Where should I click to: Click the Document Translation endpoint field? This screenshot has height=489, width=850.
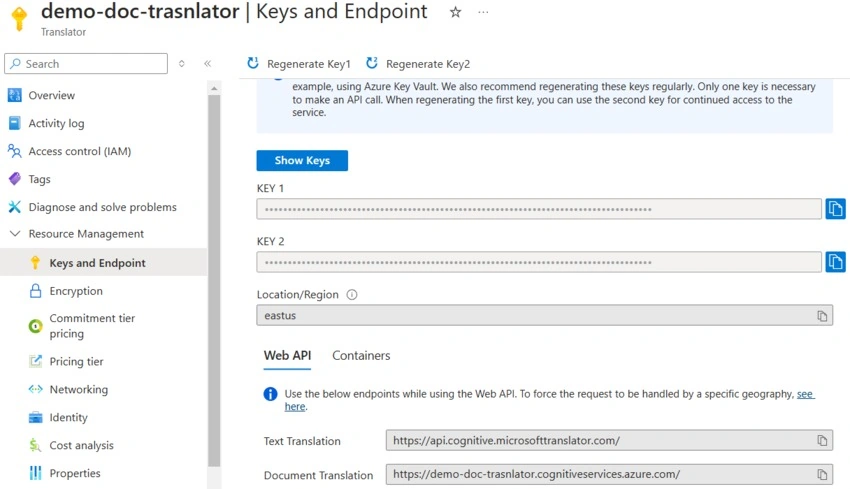tap(609, 474)
